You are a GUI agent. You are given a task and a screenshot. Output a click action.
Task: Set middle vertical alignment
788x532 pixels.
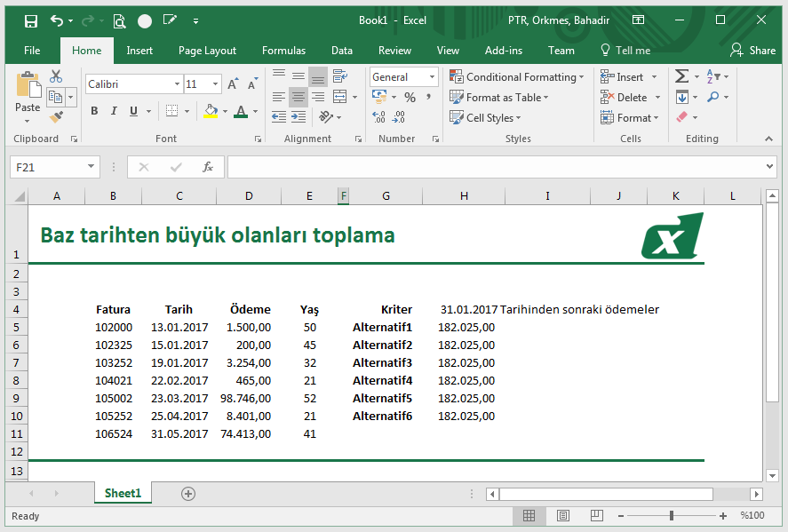(298, 76)
